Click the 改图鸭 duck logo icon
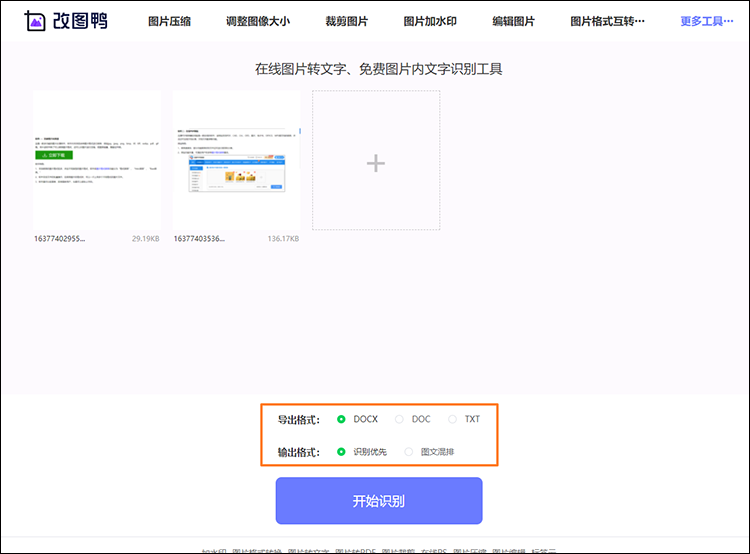 [35, 21]
